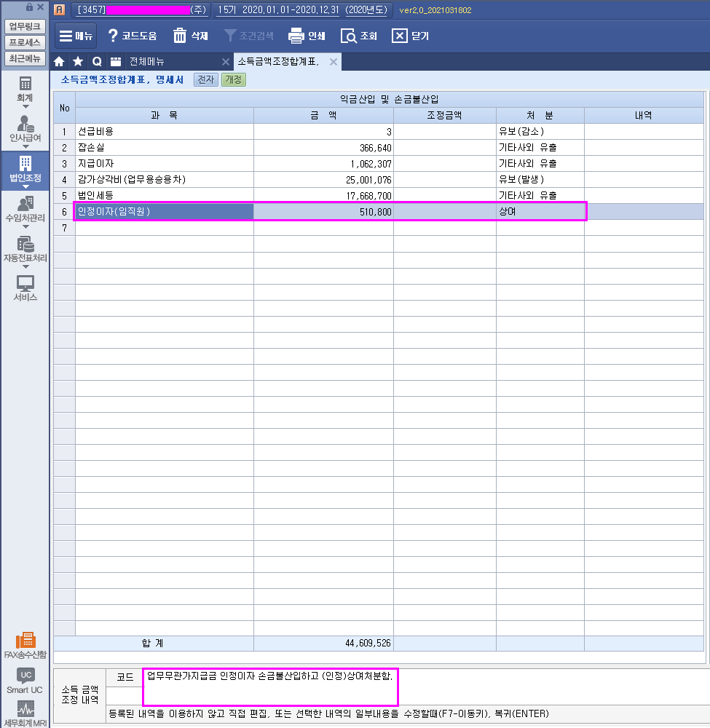Image resolution: width=710 pixels, height=728 pixels.
Task: Switch to the 소득금액조정합계표 tab
Action: pyautogui.click(x=278, y=61)
